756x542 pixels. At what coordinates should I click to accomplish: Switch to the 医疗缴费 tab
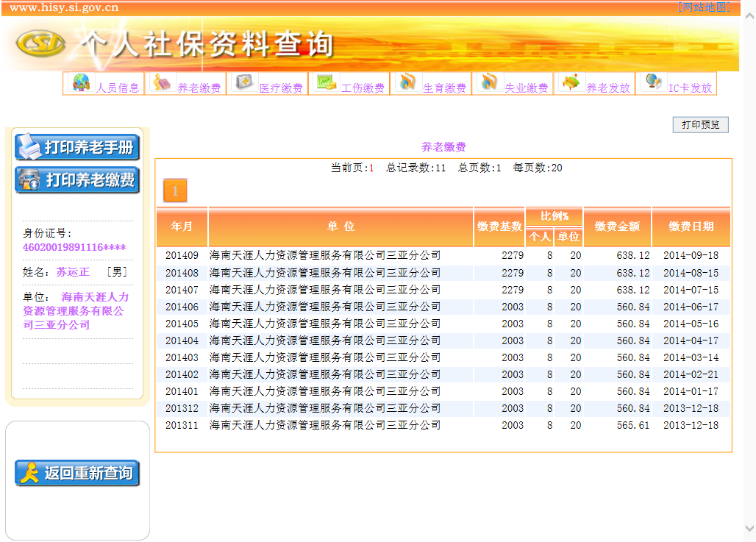[x=281, y=88]
